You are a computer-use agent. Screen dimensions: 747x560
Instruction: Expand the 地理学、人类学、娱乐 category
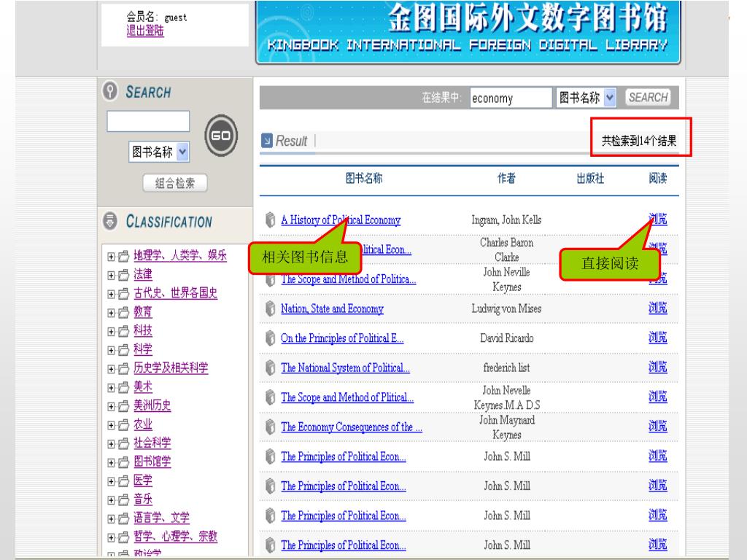click(111, 257)
